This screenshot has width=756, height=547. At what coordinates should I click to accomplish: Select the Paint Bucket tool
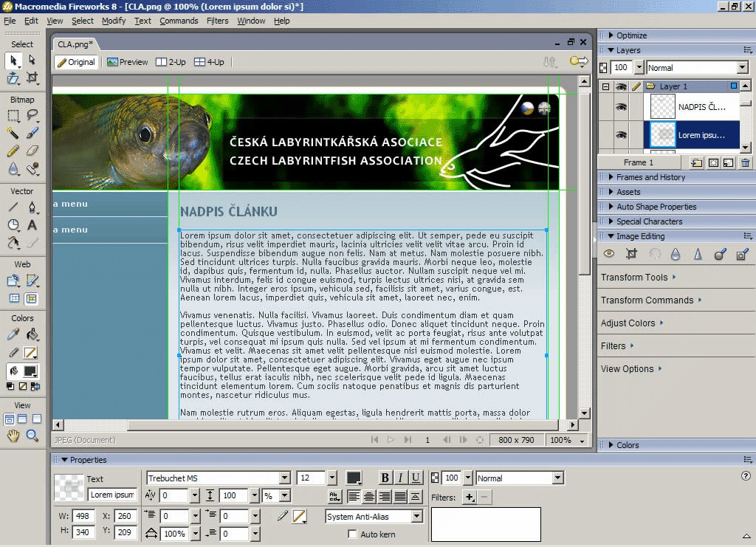(32, 334)
